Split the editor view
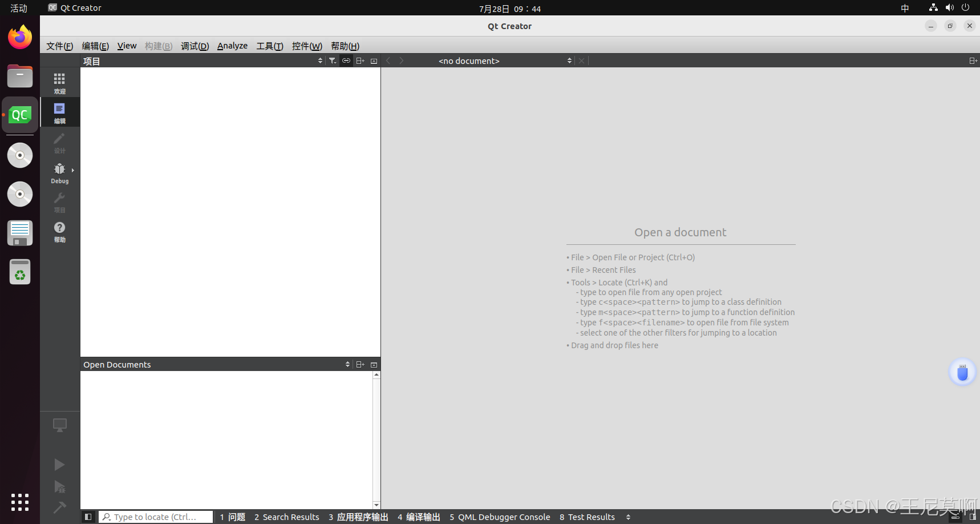Image resolution: width=980 pixels, height=524 pixels. point(973,61)
